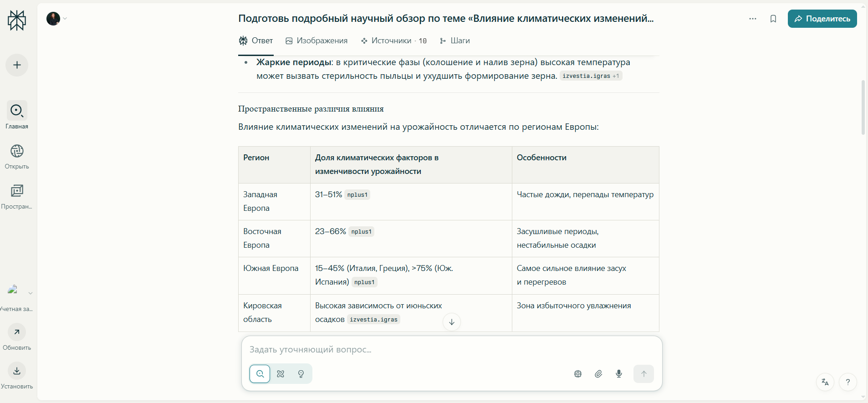The height and width of the screenshot is (403, 868).
Task: Attach a file with paperclip icon
Action: click(x=598, y=374)
